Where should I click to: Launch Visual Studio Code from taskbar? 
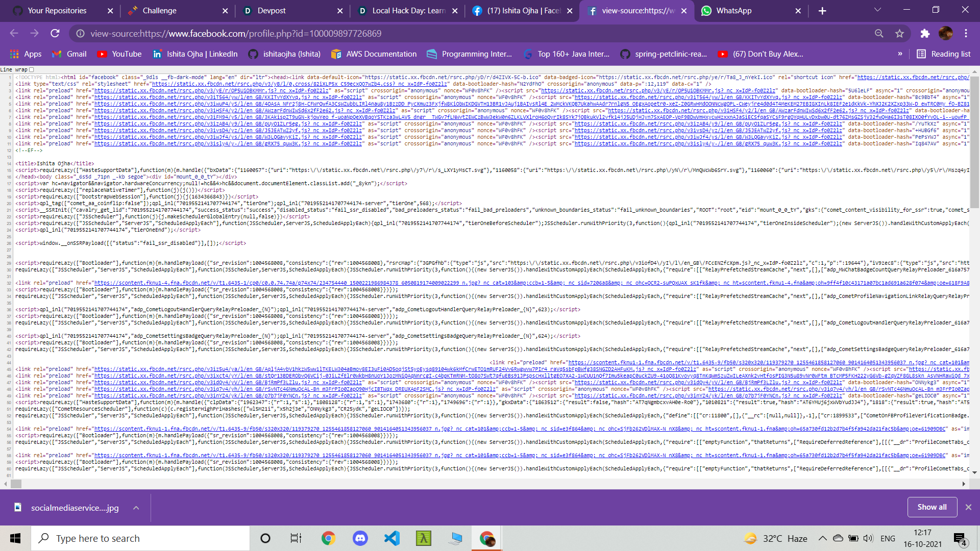392,538
